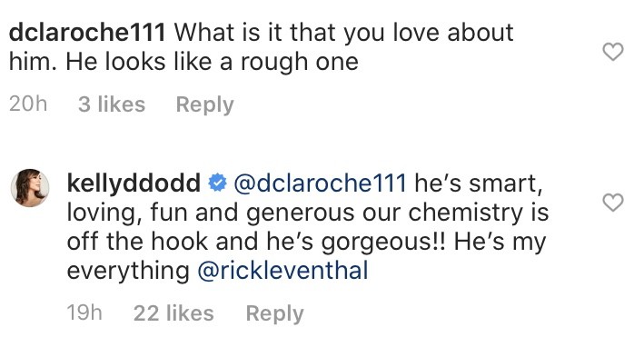The height and width of the screenshot is (347, 644).
Task: Click the line "him. He looks like a rough one"
Action: point(184,62)
